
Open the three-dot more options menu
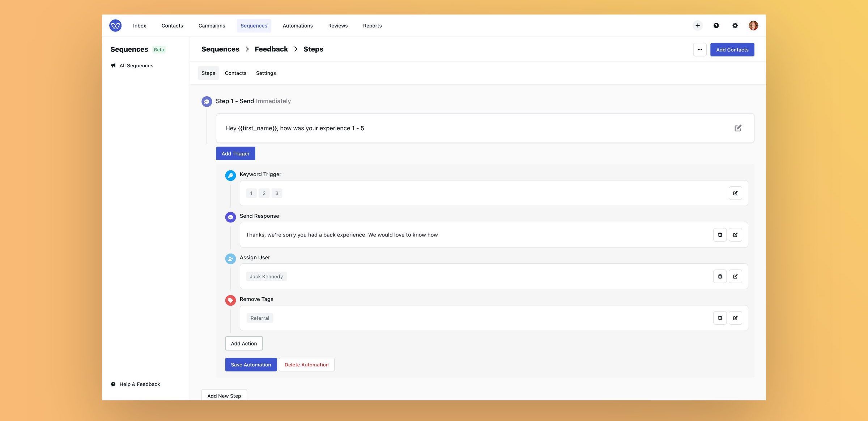click(699, 50)
